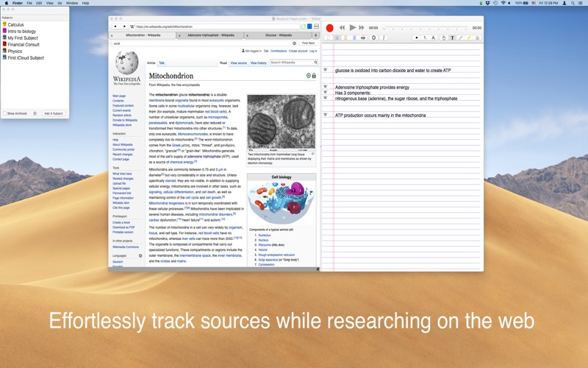The width and height of the screenshot is (588, 368).
Task: Select the yellow highlighter tool
Action: click(x=469, y=38)
